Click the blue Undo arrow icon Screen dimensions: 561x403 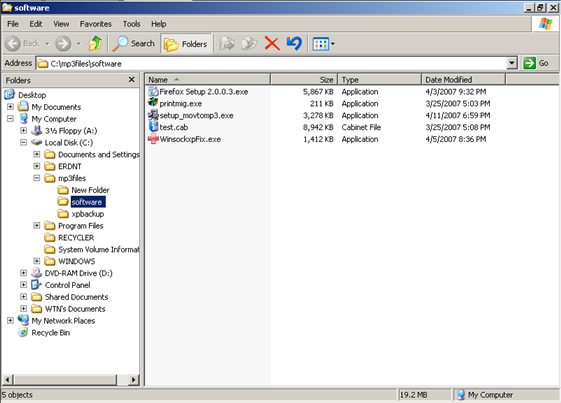pos(294,44)
